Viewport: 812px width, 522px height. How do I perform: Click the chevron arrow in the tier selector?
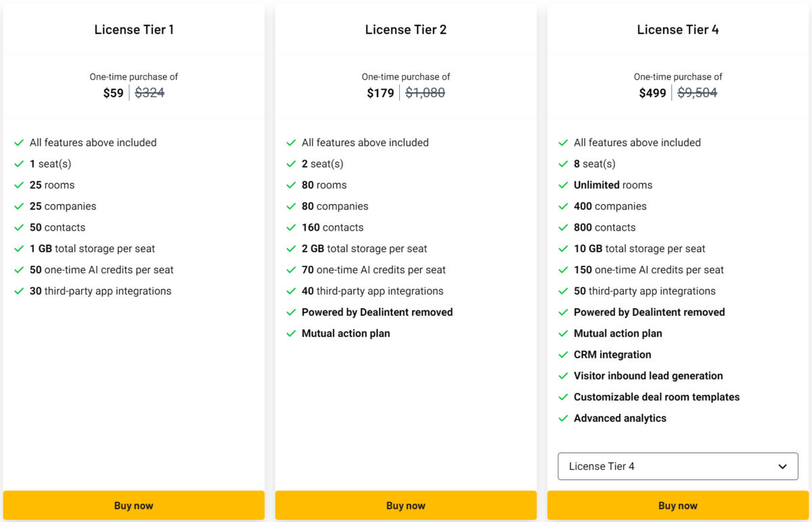pos(783,466)
